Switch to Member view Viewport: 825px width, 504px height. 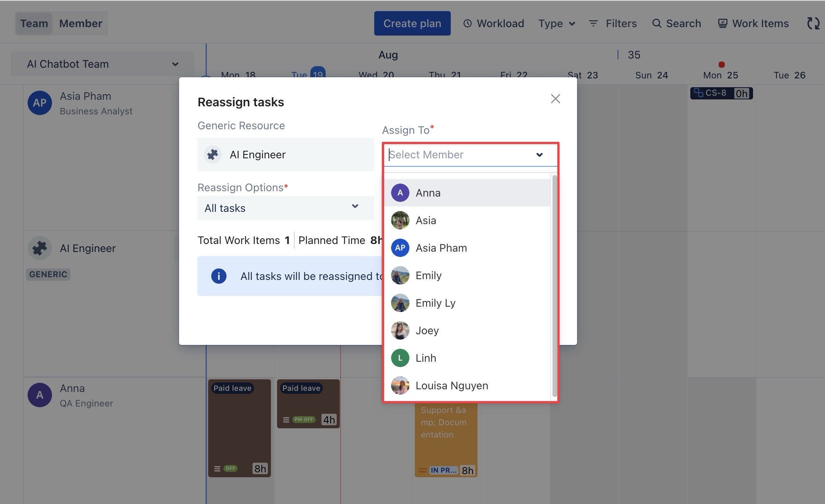point(81,23)
